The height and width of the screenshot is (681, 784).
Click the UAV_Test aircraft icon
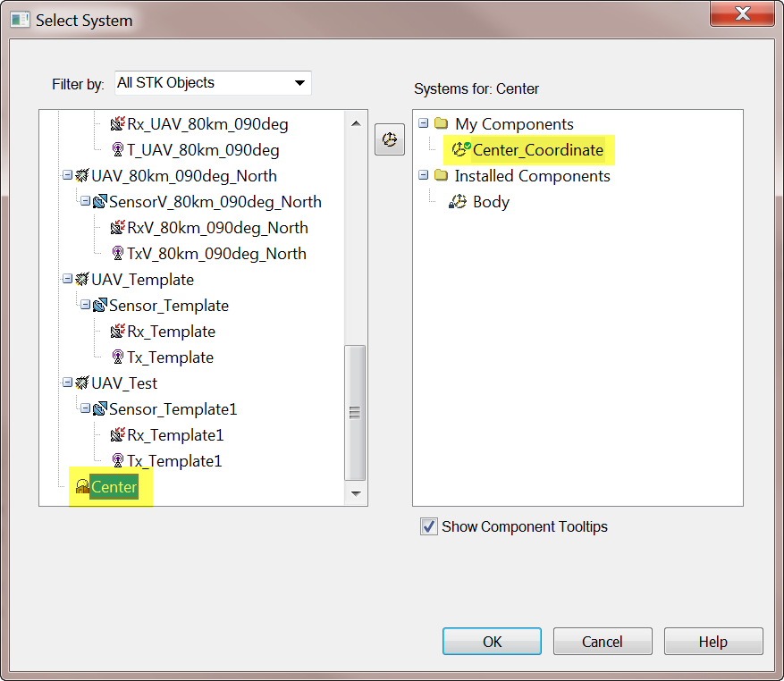(x=82, y=383)
